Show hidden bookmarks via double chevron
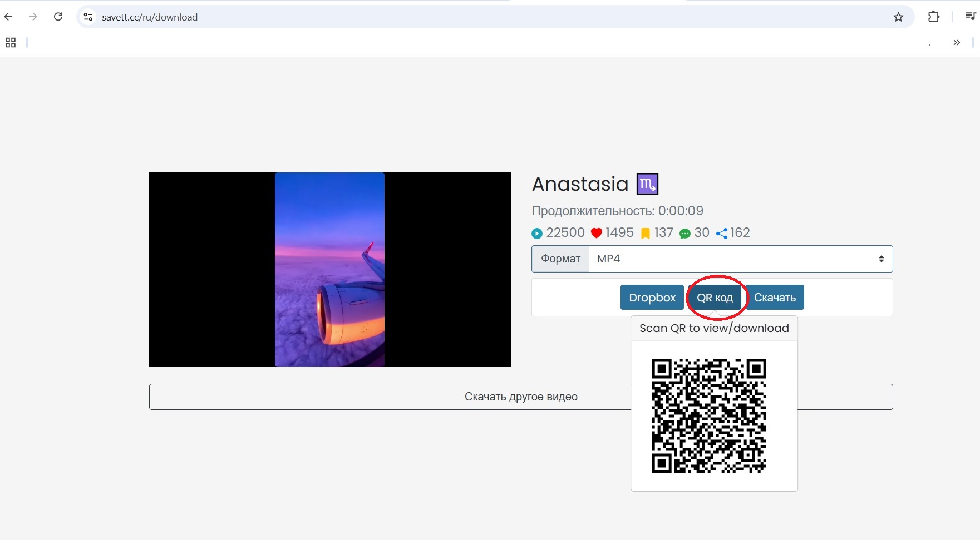 [956, 43]
